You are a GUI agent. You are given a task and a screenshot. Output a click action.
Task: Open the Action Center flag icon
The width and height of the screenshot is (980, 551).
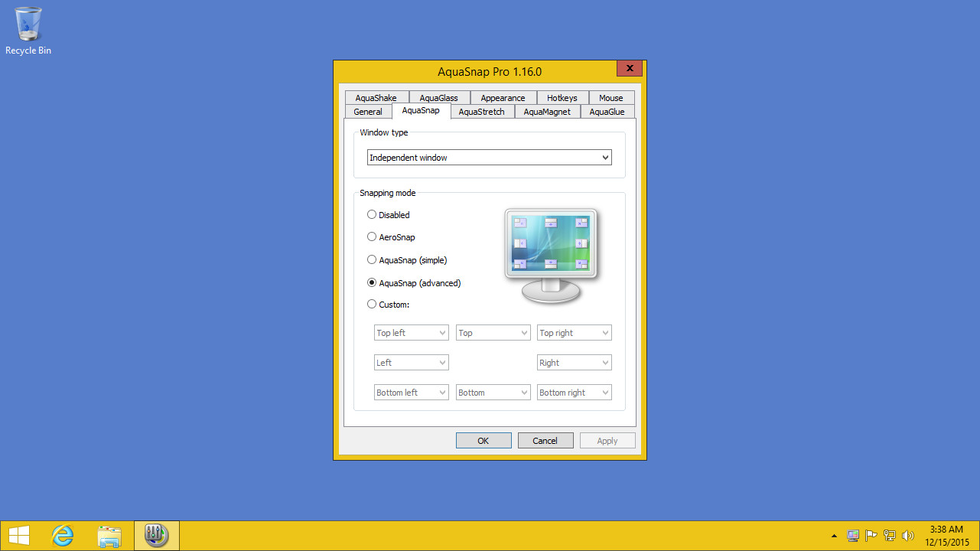tap(871, 535)
